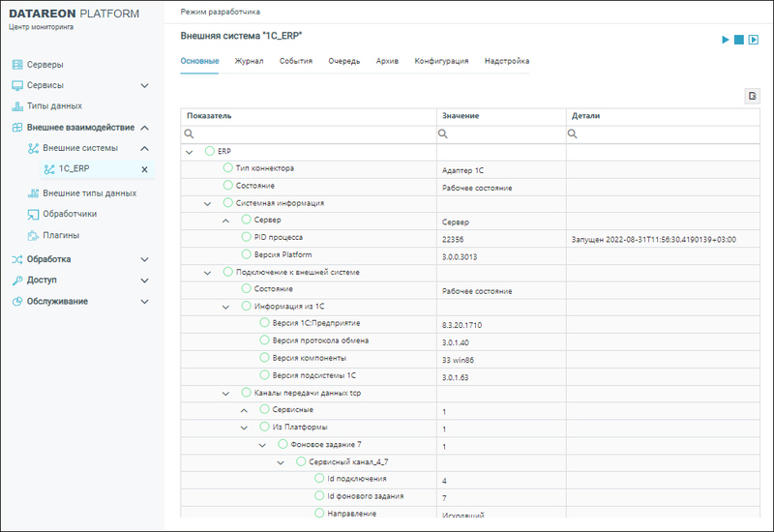Click status circle of Версия Platform
This screenshot has height=532, width=774.
pos(246,254)
